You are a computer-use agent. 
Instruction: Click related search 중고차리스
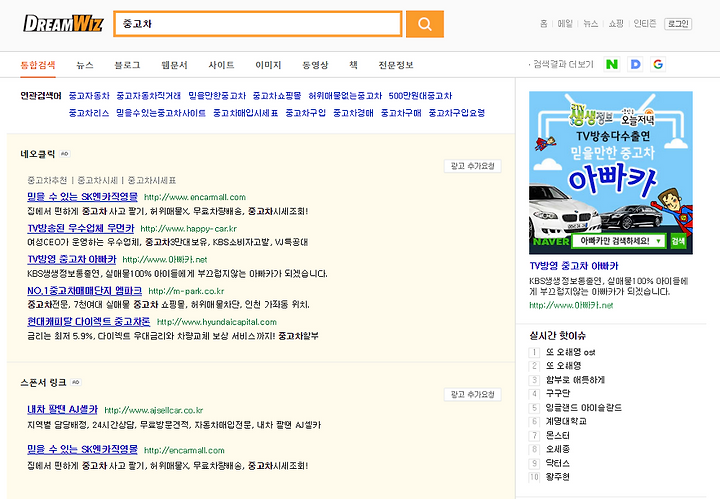pyautogui.click(x=89, y=113)
